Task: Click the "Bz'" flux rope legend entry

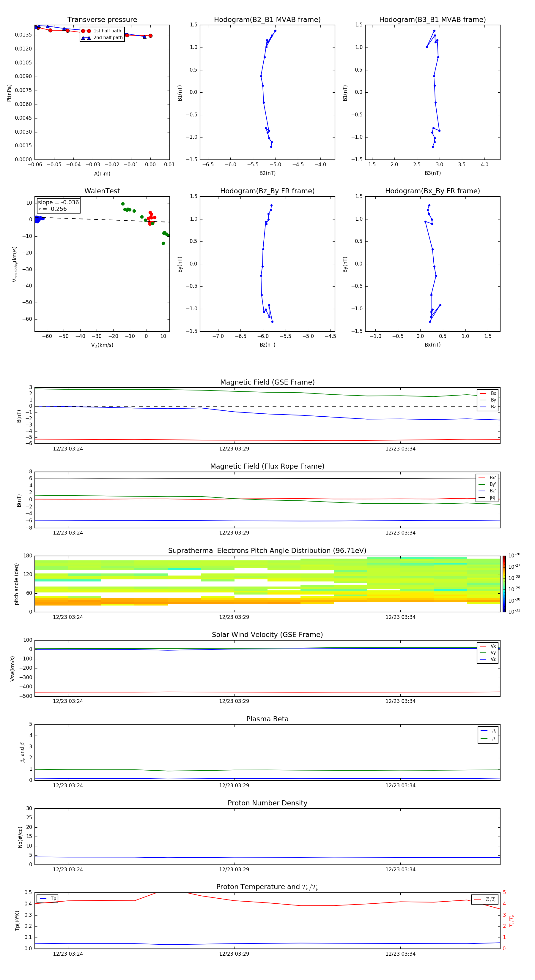Action: [487, 491]
